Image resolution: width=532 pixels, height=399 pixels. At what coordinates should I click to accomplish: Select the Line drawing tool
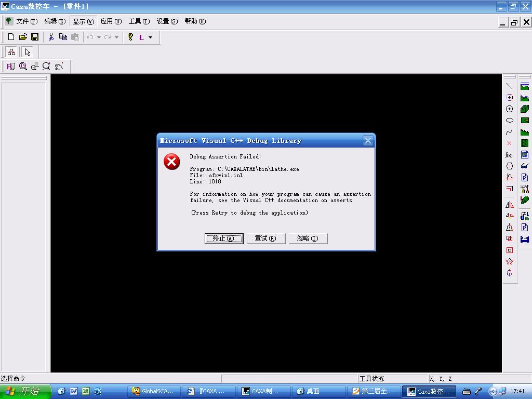point(509,86)
